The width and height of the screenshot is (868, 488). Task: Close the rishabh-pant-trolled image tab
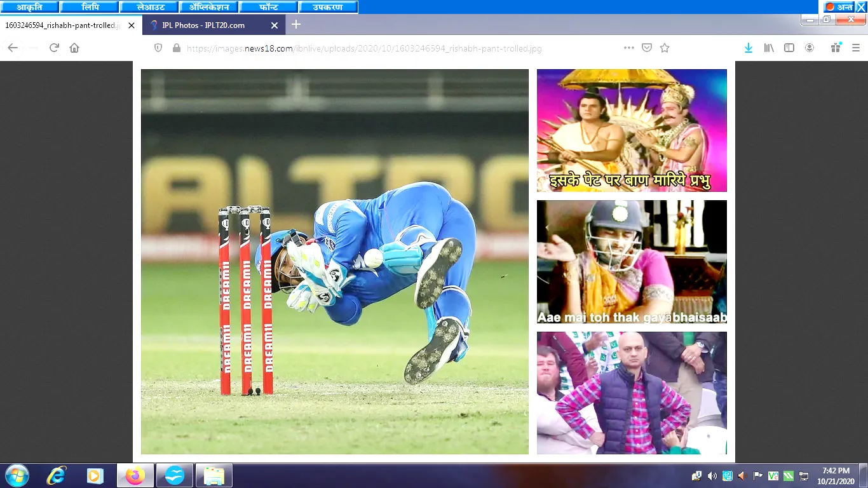click(x=132, y=25)
